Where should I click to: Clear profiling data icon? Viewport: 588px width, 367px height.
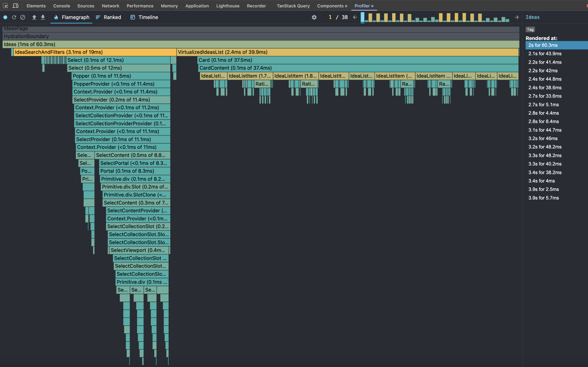(22, 17)
